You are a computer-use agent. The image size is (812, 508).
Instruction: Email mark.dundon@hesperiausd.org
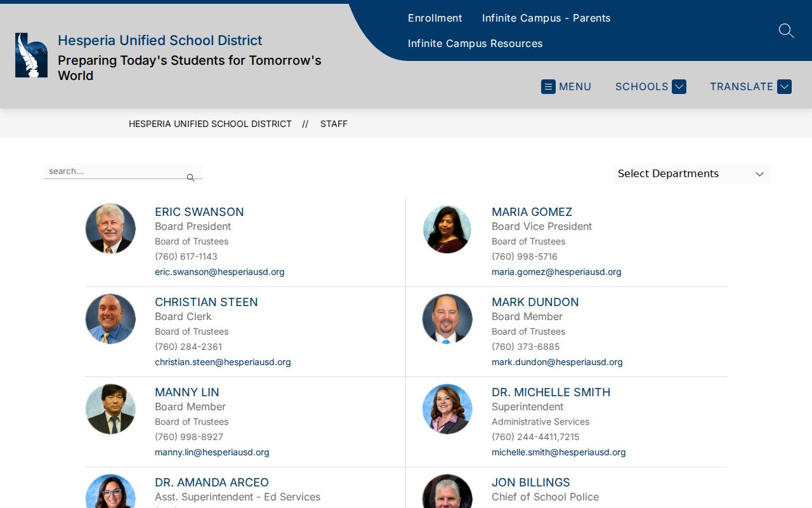point(557,362)
